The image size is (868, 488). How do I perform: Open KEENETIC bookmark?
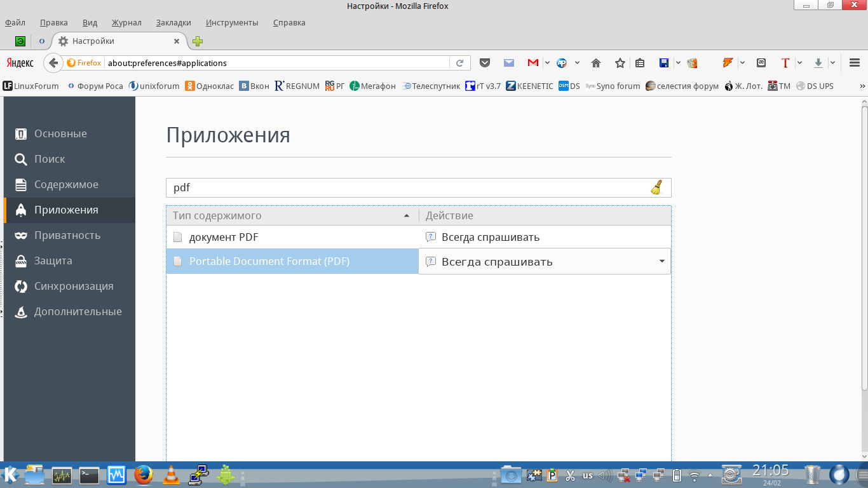530,86
